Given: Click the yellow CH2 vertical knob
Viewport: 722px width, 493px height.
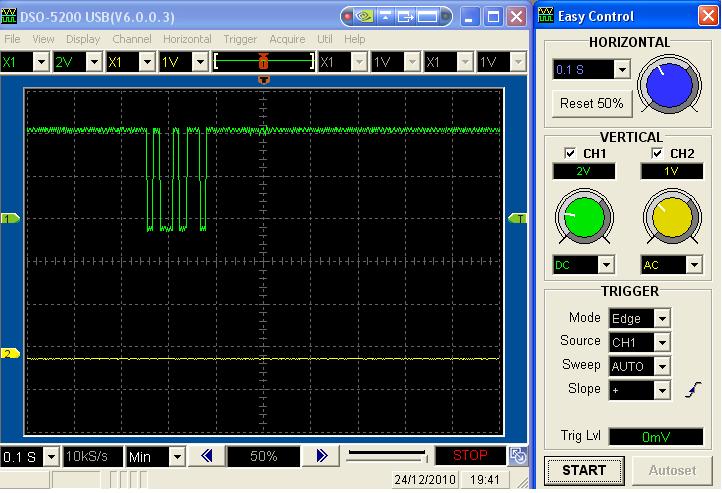Looking at the screenshot, I should [x=671, y=219].
